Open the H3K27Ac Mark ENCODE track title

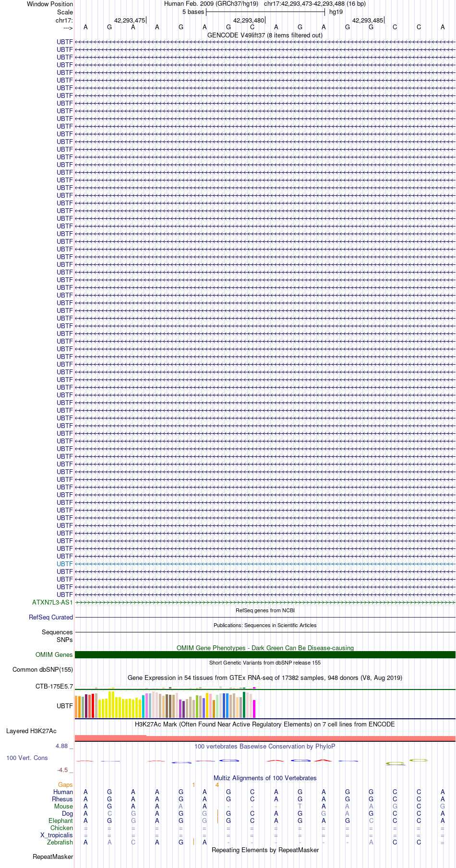pyautogui.click(x=265, y=724)
